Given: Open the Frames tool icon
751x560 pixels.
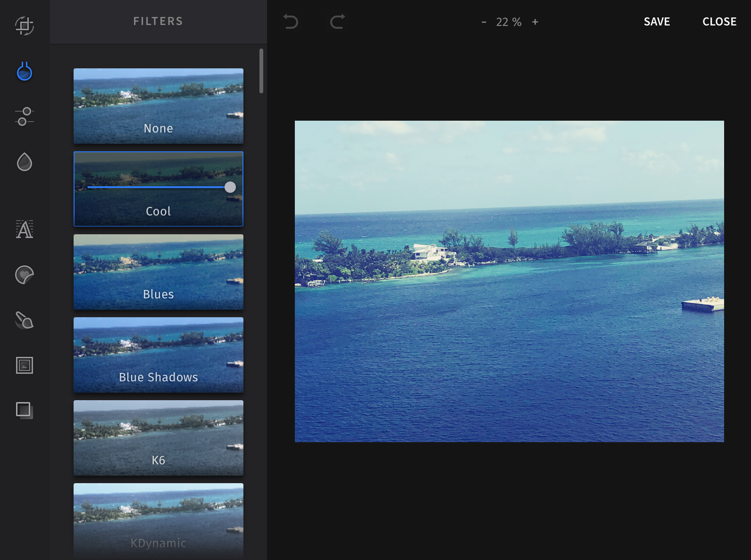Looking at the screenshot, I should pos(25,365).
